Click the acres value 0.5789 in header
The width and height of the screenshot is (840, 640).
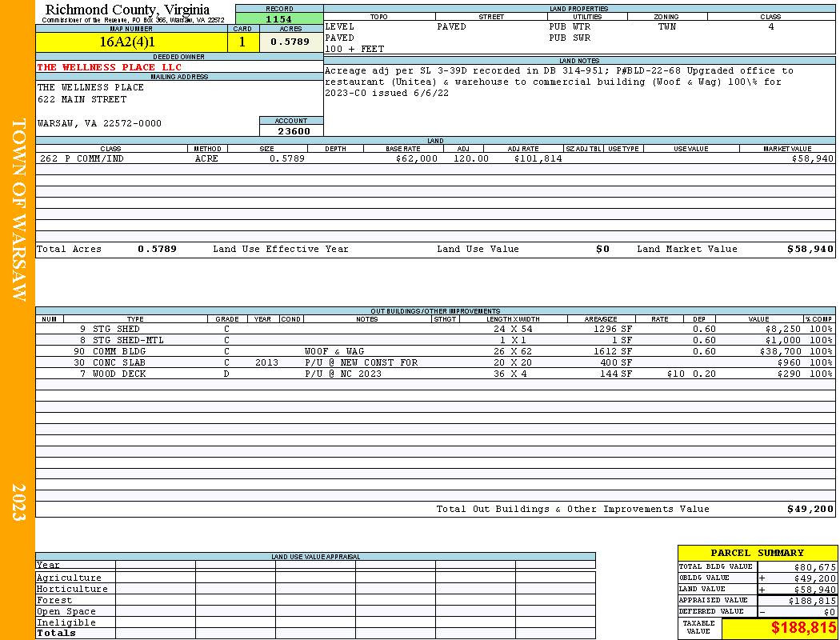click(290, 42)
